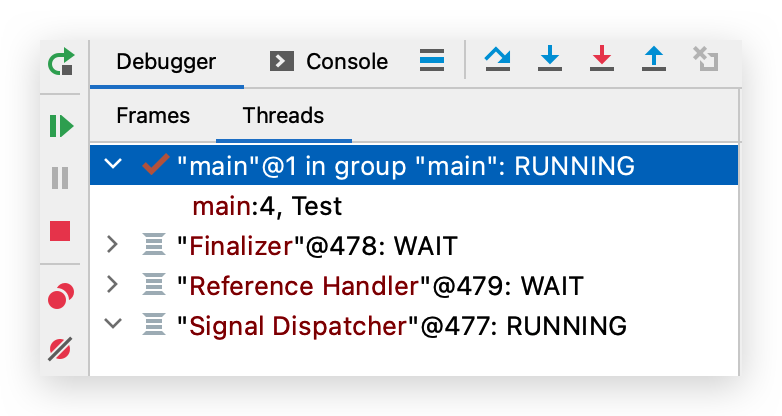Switch to the Debugger tab
Viewport: 782px width, 416px height.
pyautogui.click(x=166, y=62)
